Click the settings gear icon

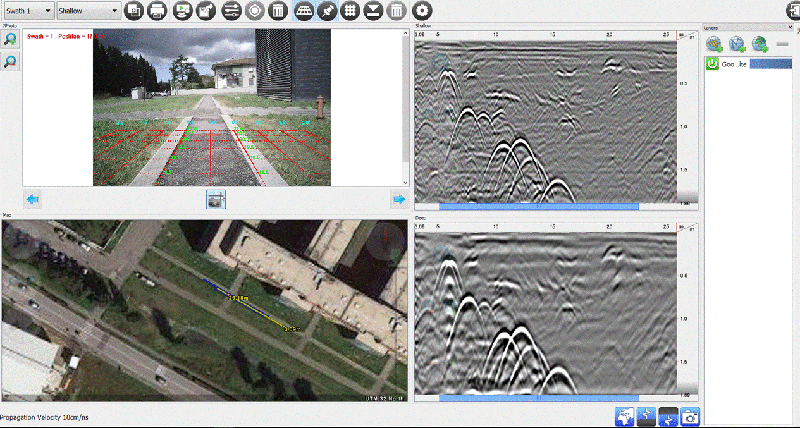coord(422,11)
